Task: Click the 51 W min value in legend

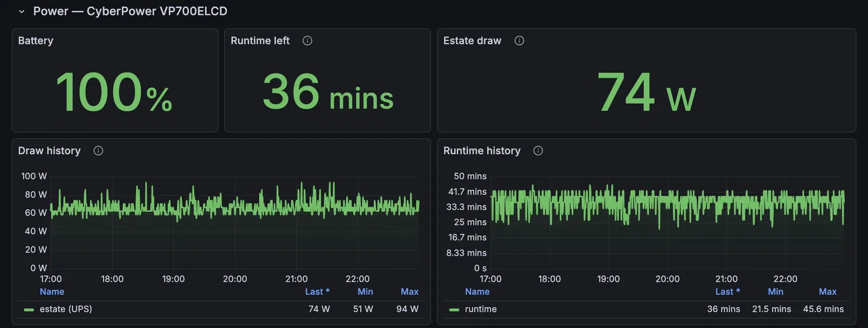Action: 363,309
